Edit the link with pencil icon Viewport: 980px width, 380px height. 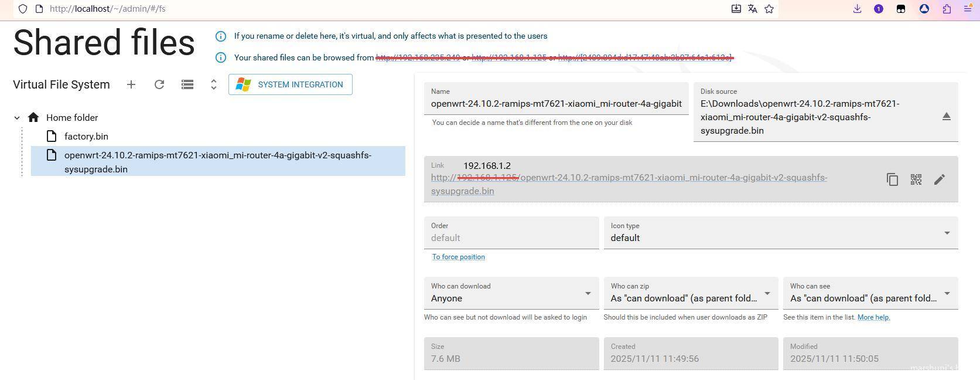[x=940, y=179]
